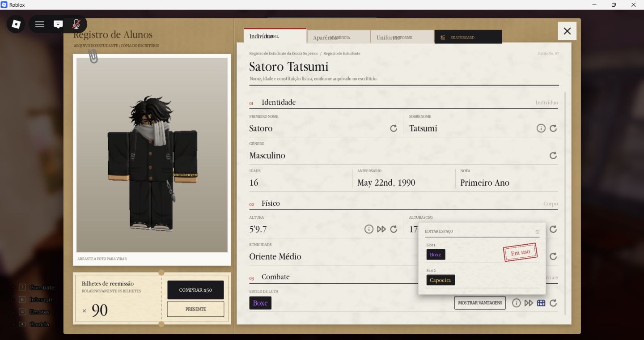Screen dimensions: 644x340
Task: Open the hamburger menu in the top bar
Action: [40, 24]
